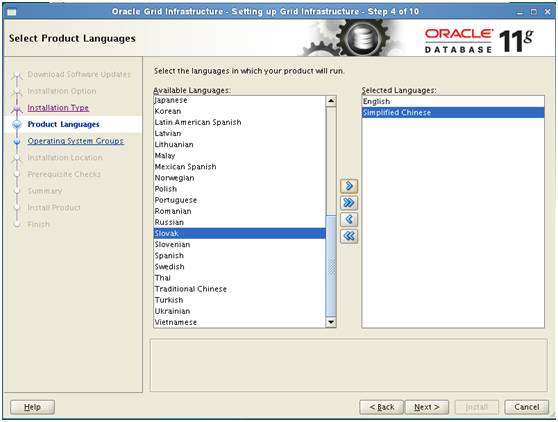
Task: Click the Available Languages scrollbar thumb
Action: pyautogui.click(x=331, y=265)
